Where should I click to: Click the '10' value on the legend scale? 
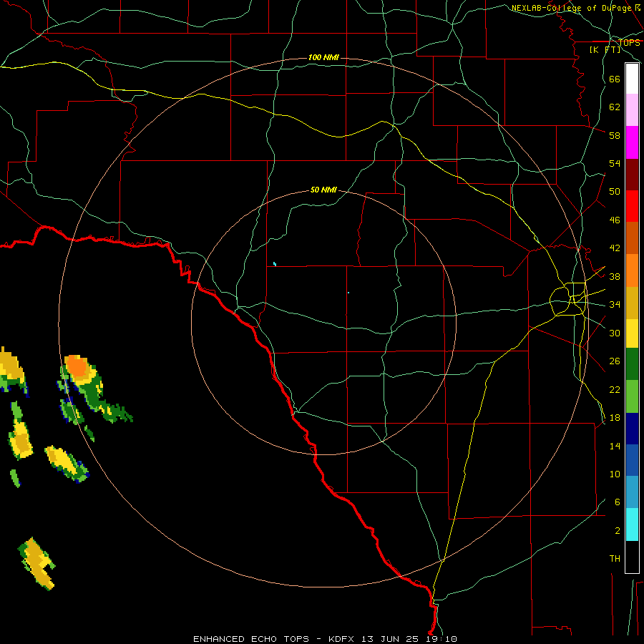tap(615, 474)
